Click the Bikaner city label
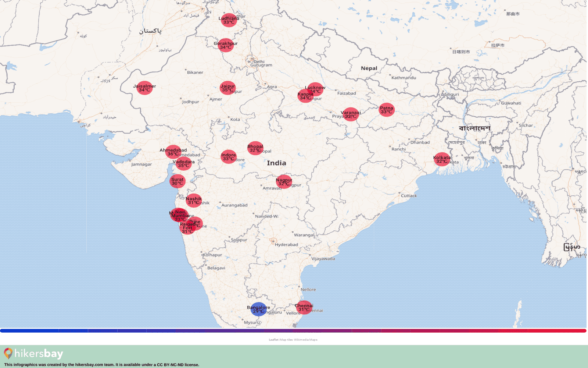The height and width of the screenshot is (368, 588). coord(195,72)
